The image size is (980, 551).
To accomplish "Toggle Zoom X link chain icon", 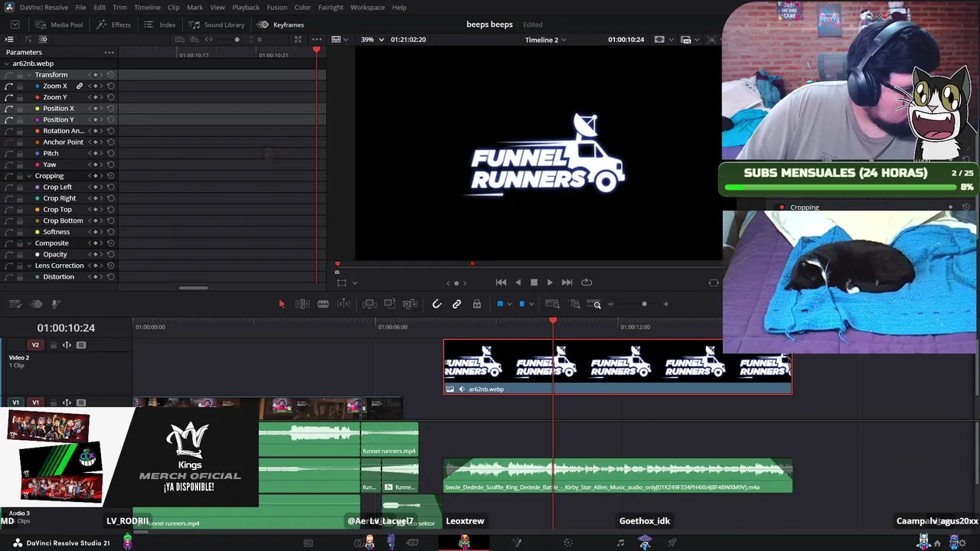I will 79,86.
